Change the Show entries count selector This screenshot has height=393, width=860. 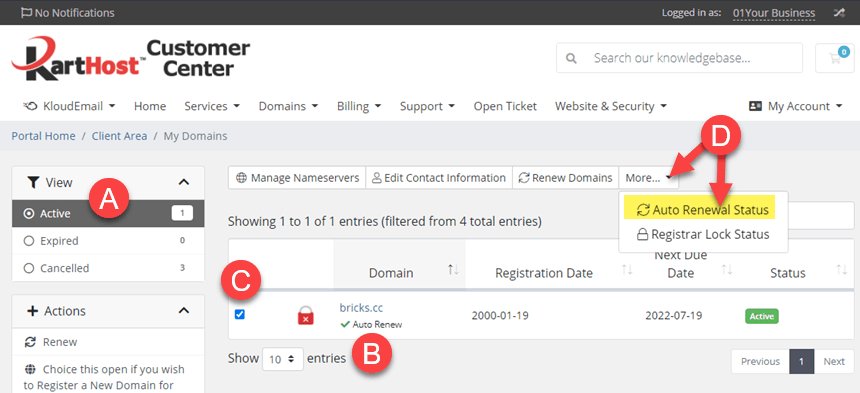coord(283,359)
